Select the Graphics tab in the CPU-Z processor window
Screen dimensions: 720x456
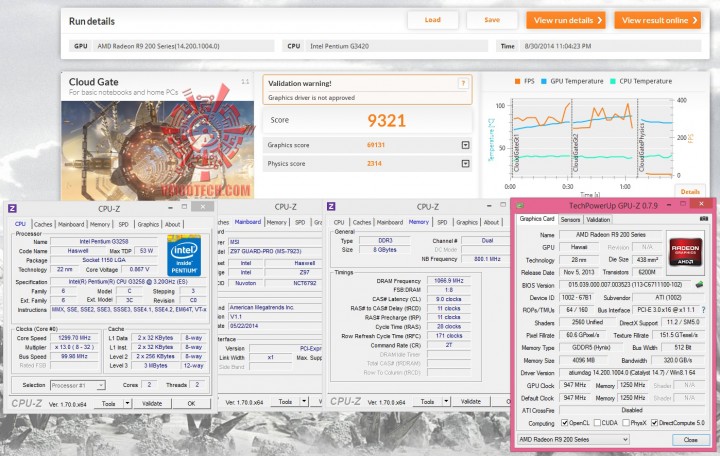point(148,224)
